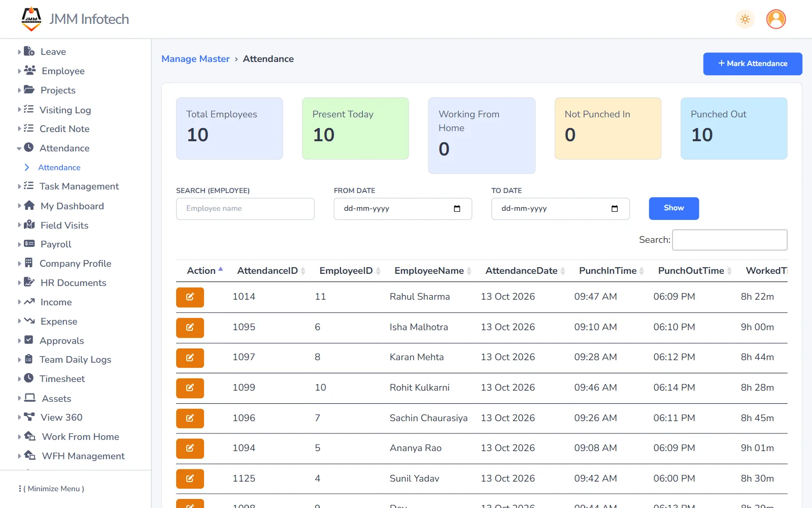The image size is (812, 508).
Task: Focus the table Search input box
Action: tap(730, 240)
